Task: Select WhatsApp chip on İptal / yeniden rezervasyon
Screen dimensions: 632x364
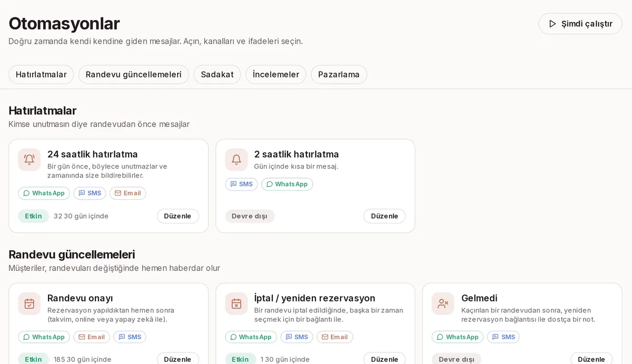Action: click(251, 337)
